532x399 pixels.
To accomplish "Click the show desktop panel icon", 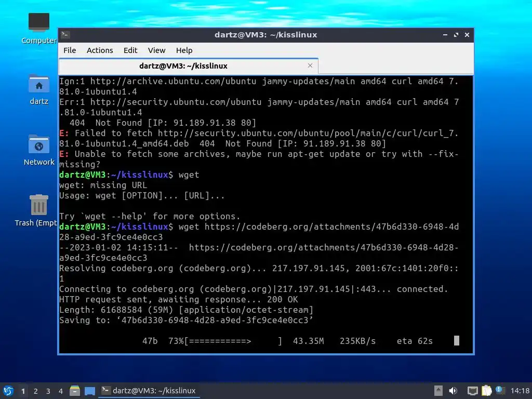I will (89, 391).
